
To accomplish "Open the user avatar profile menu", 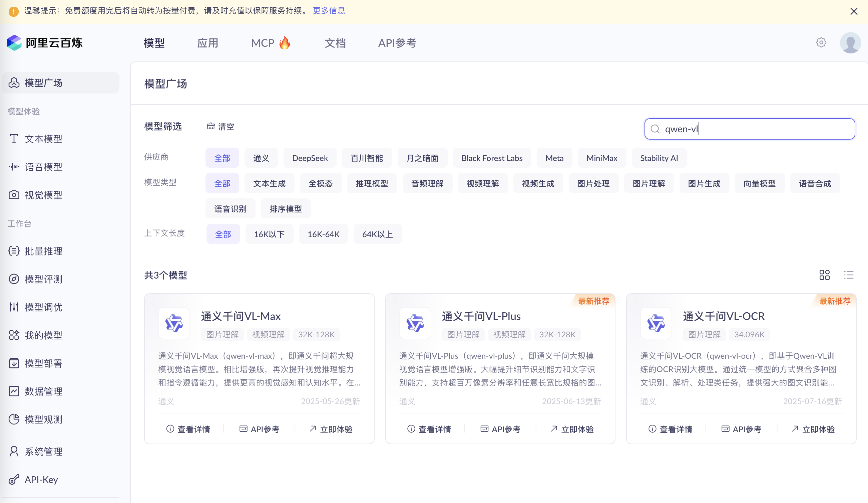I will 850,42.
